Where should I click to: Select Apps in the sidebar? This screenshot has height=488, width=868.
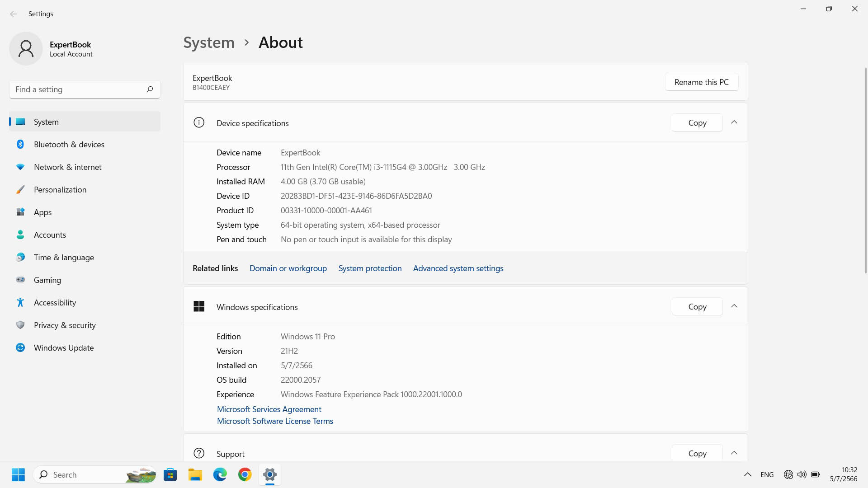point(85,212)
